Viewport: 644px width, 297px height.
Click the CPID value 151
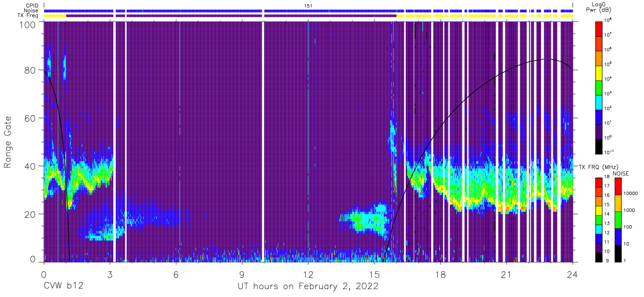pyautogui.click(x=308, y=6)
